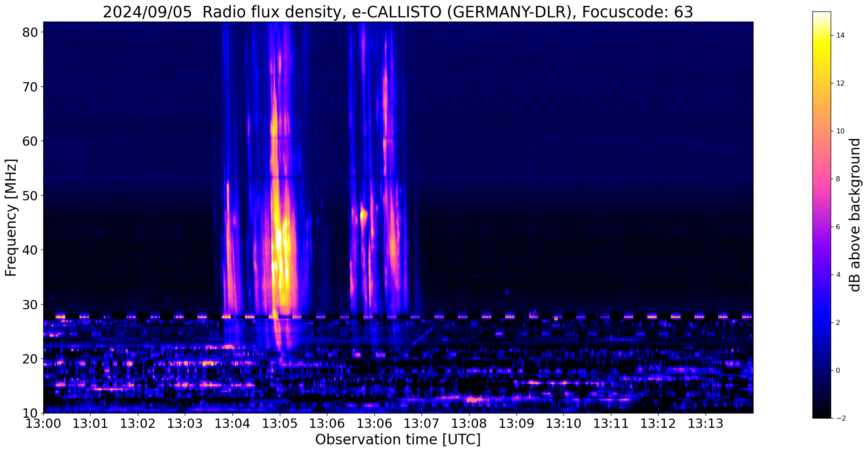Viewport: 868px width, 452px height.
Task: Click the 70 tick on the frequency axis
Action: [30, 87]
